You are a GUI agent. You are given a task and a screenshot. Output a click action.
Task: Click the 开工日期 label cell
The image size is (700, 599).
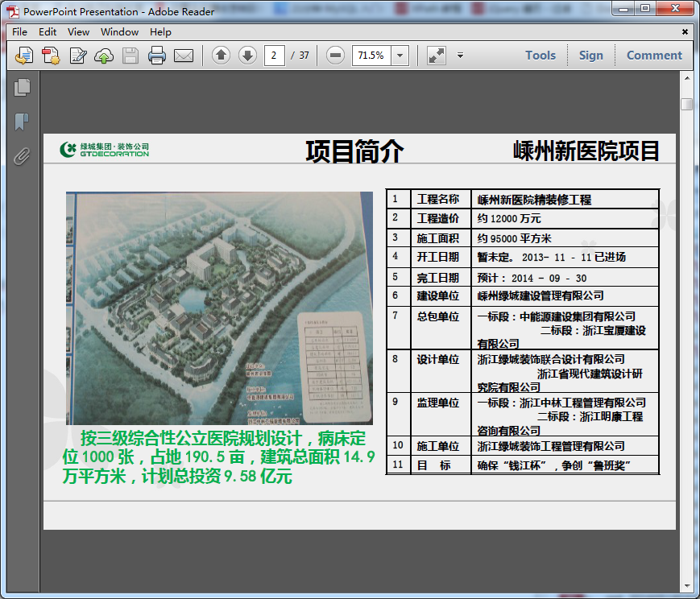441,257
